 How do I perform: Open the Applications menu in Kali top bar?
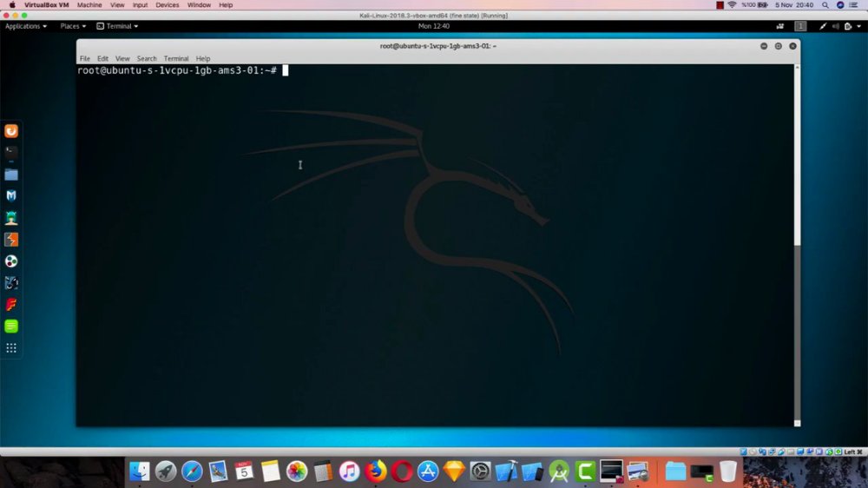[x=25, y=26]
